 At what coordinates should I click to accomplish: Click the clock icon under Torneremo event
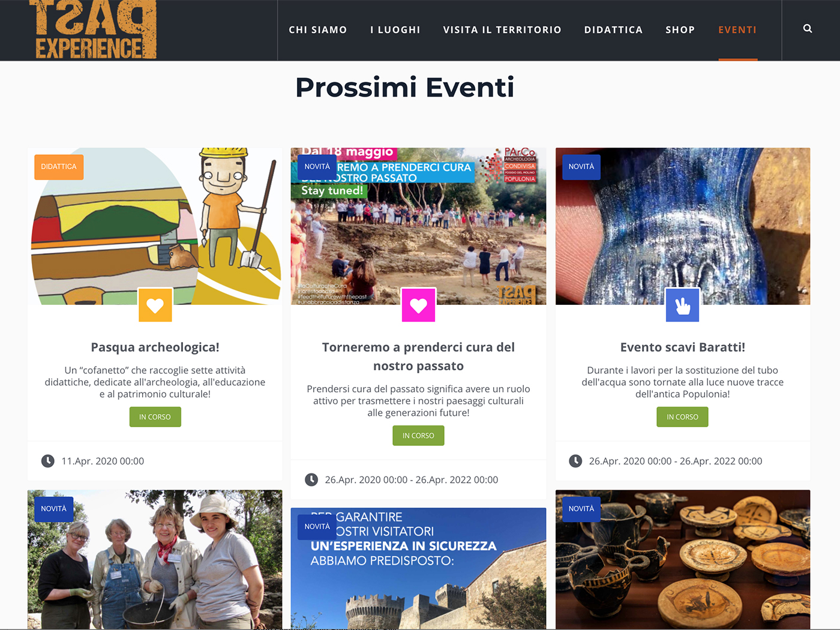point(311,479)
